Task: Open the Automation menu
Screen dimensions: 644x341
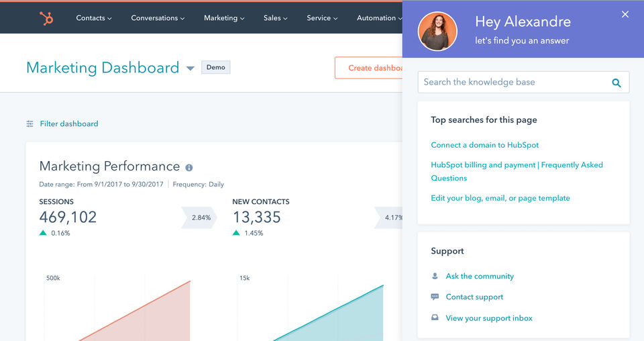Action: point(379,18)
